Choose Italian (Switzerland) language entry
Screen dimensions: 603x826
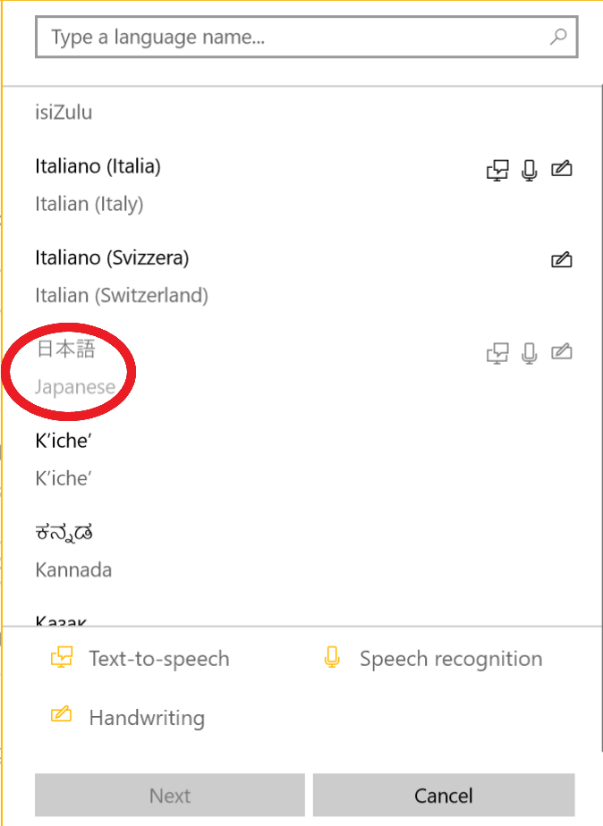coord(302,276)
